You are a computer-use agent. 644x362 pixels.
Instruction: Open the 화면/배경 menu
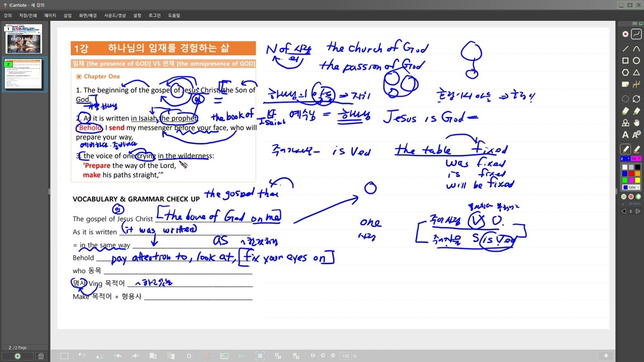click(88, 16)
